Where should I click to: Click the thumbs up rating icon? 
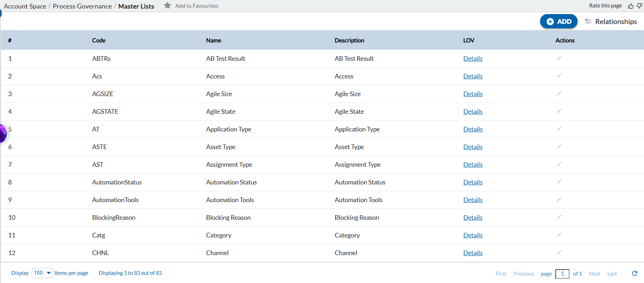(631, 6)
